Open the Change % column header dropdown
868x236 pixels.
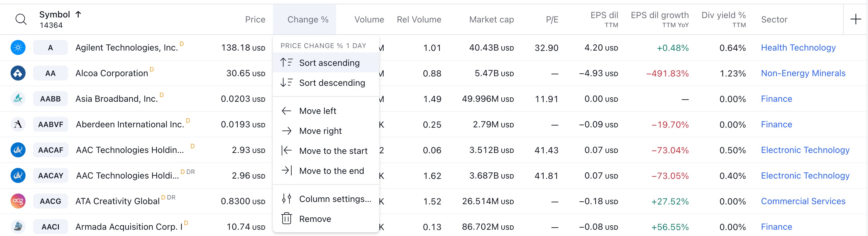[x=307, y=20]
